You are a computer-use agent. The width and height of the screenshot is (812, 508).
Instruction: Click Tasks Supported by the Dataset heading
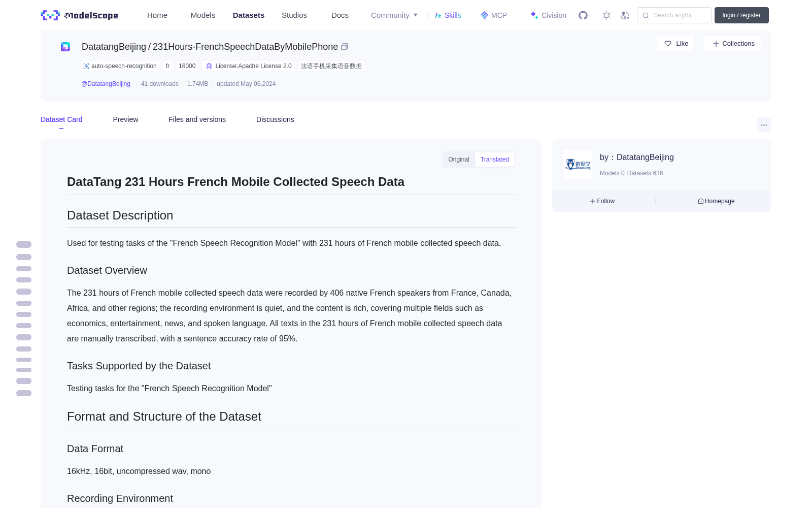(x=139, y=366)
